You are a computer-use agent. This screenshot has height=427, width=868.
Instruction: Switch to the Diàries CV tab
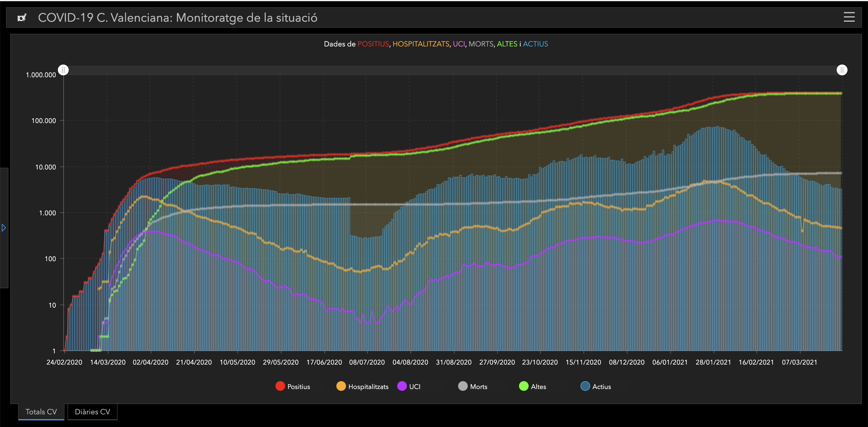[92, 412]
